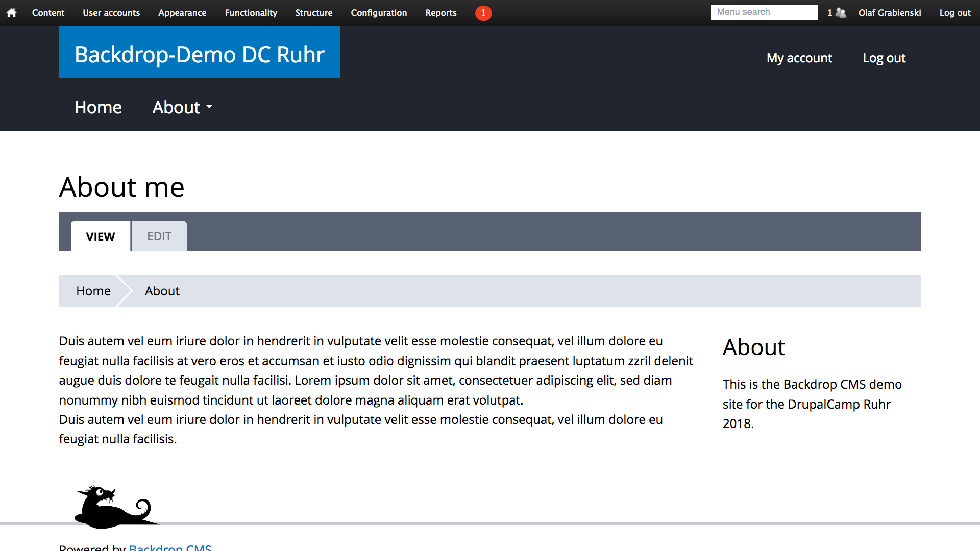
Task: Open the Reports admin menu
Action: [441, 13]
